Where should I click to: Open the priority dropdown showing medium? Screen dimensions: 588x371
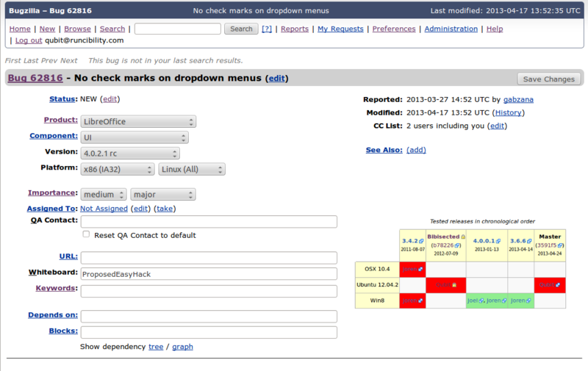point(104,195)
